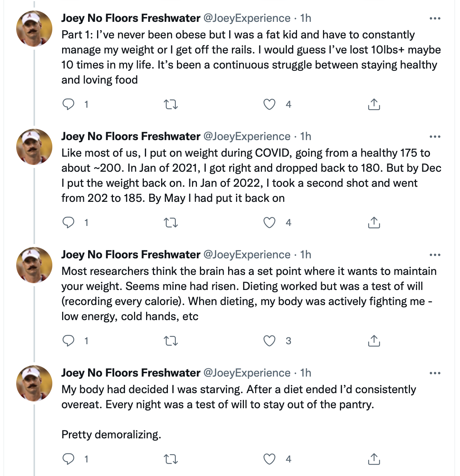
Task: Open more options on 'Pretty demoralizing' tweet
Action: pyautogui.click(x=435, y=373)
